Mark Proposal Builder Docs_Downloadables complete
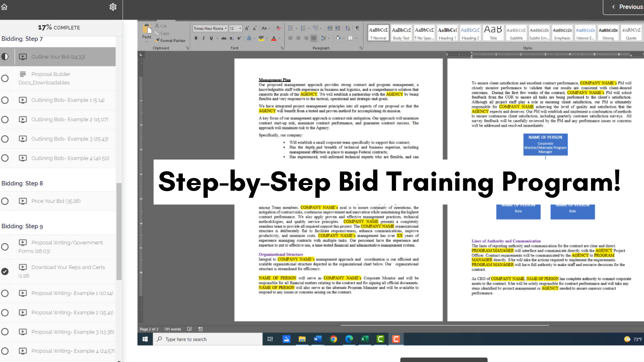 pyautogui.click(x=5, y=78)
